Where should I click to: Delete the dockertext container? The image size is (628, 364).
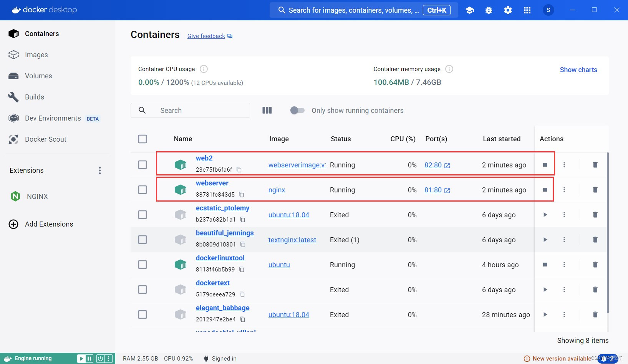click(595, 290)
